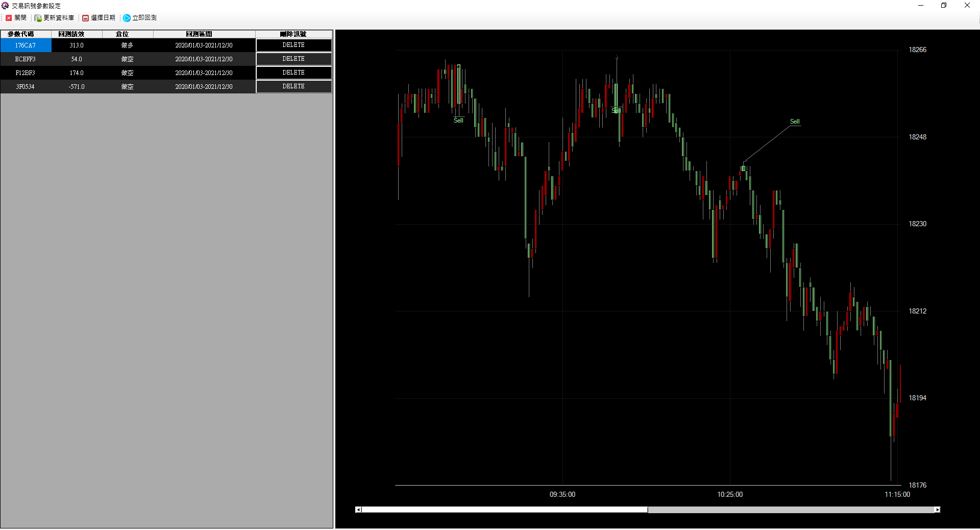Click the gear app icon in title bar
Viewport: 980px width, 530px height.
pyautogui.click(x=5, y=6)
